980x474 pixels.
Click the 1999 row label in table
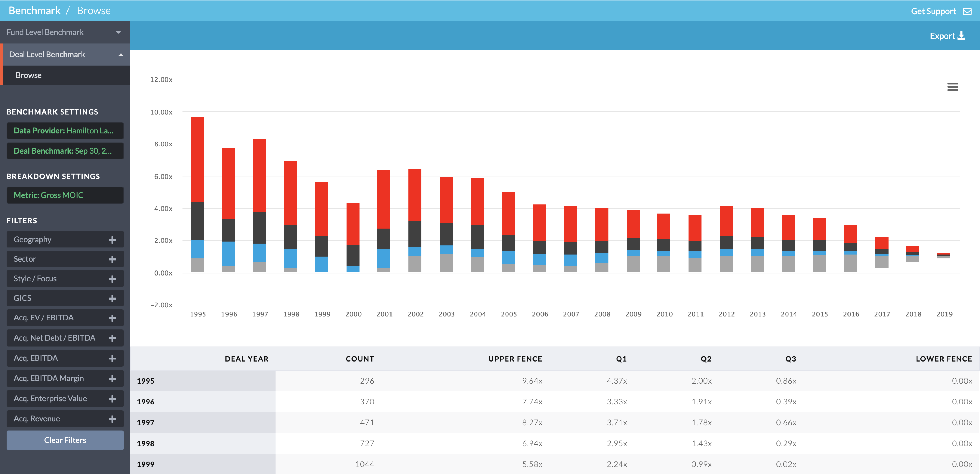coord(146,464)
